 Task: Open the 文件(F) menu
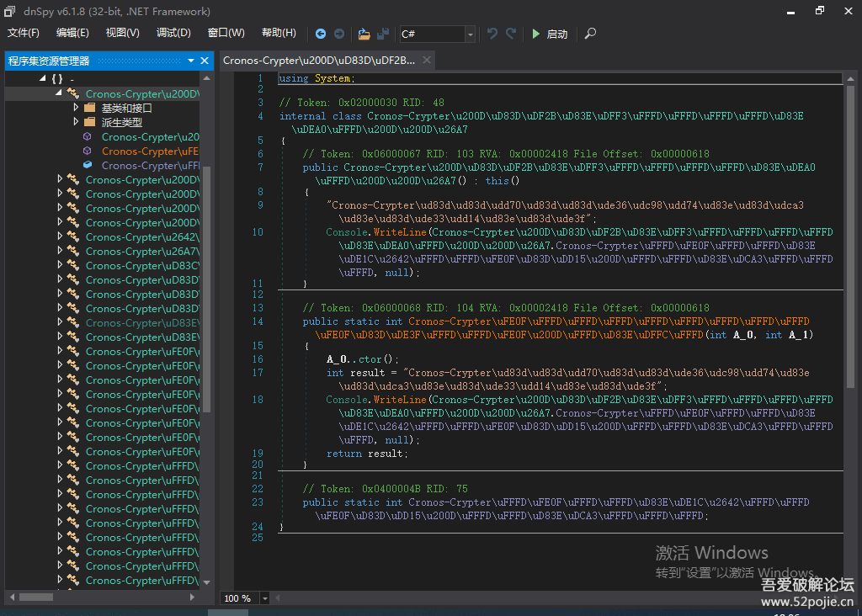coord(24,33)
